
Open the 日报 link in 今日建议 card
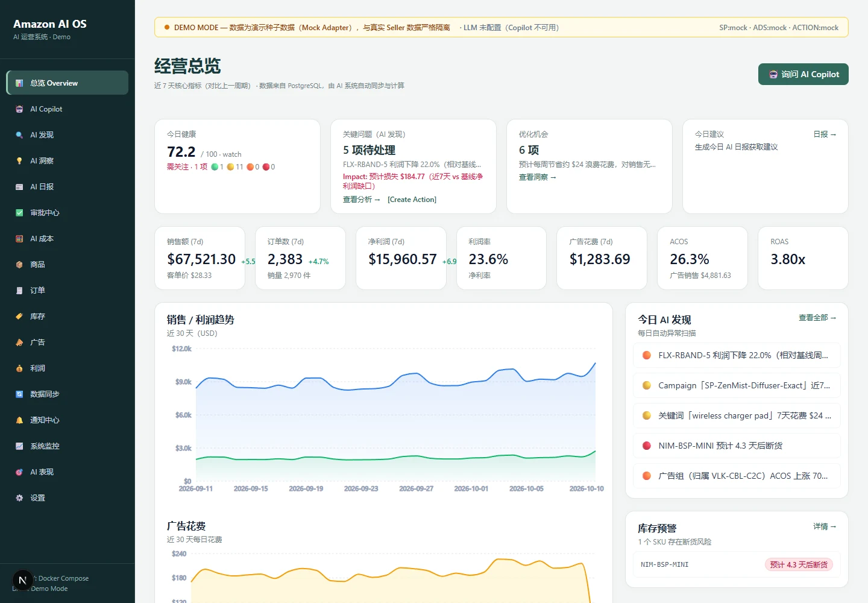(x=825, y=134)
